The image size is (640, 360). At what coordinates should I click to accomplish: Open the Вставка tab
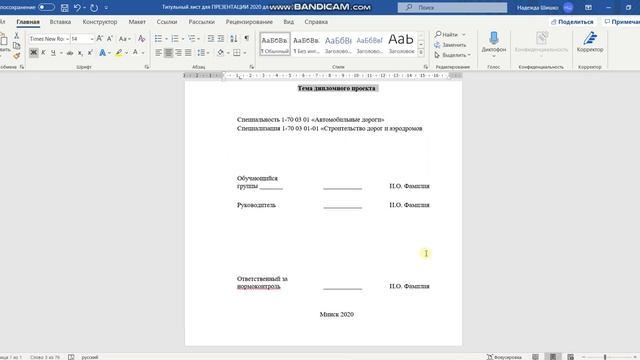(60, 22)
